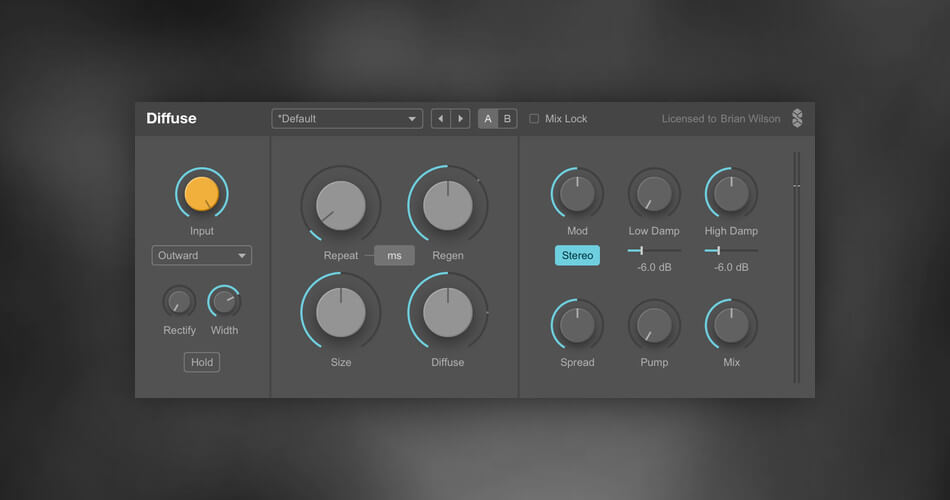Click the orange Input knob
The image size is (950, 500).
click(x=201, y=193)
